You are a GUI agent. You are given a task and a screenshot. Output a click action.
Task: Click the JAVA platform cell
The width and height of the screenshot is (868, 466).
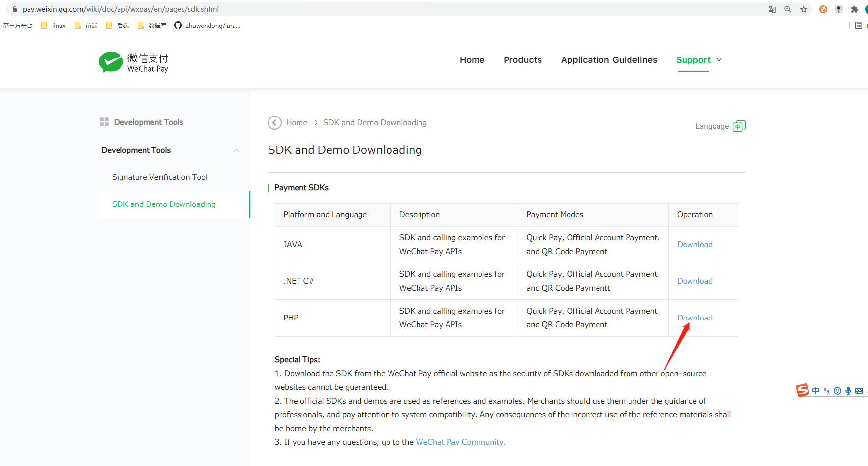click(x=333, y=245)
